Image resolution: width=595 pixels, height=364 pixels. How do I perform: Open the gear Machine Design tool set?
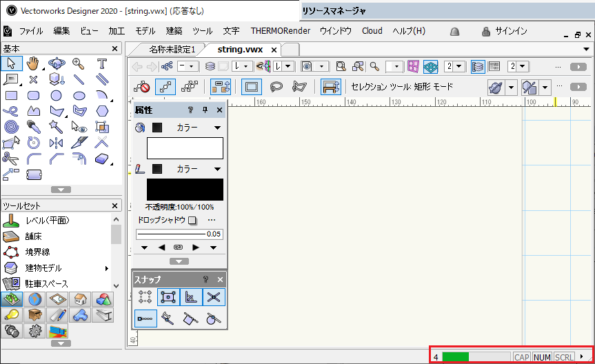(34, 331)
